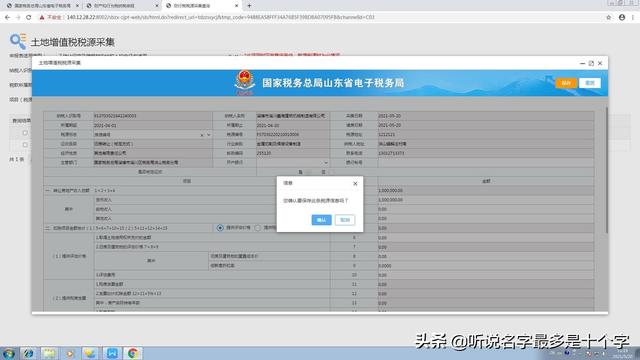Tick the second checkbox in the background list
The width and height of the screenshot is (640, 360).
25,144
